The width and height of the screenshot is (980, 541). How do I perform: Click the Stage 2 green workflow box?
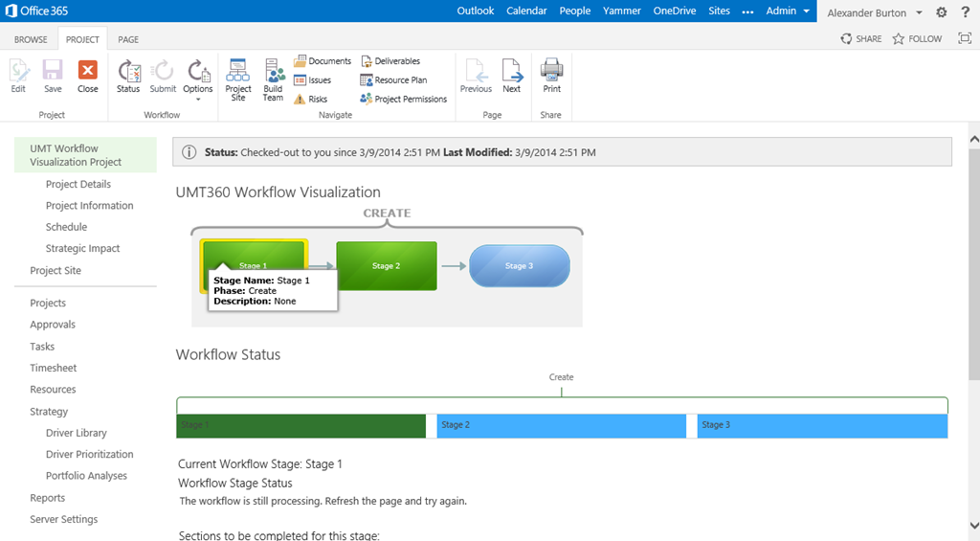coord(387,266)
